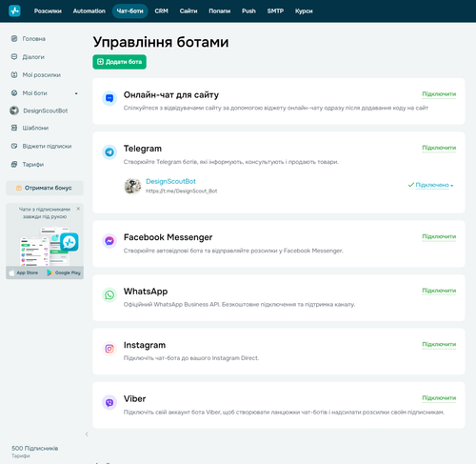This screenshot has width=476, height=464.
Task: Click the small Тарифи link at bottom
Action: 21,456
